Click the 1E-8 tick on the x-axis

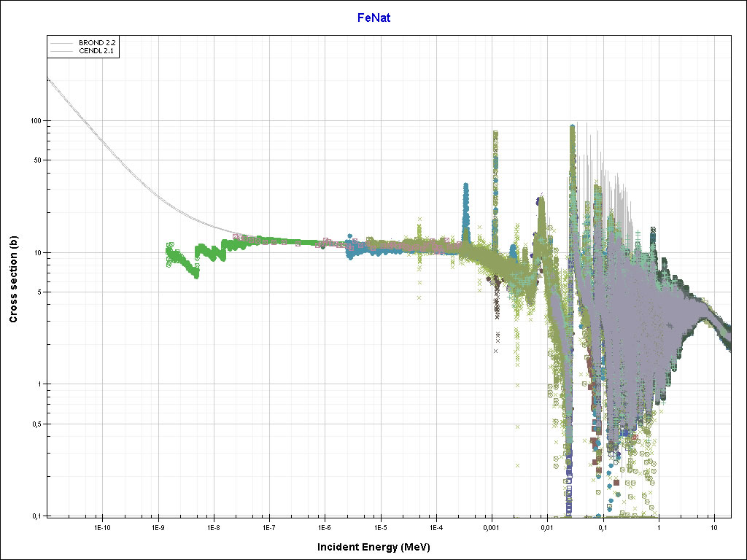[x=213, y=526]
